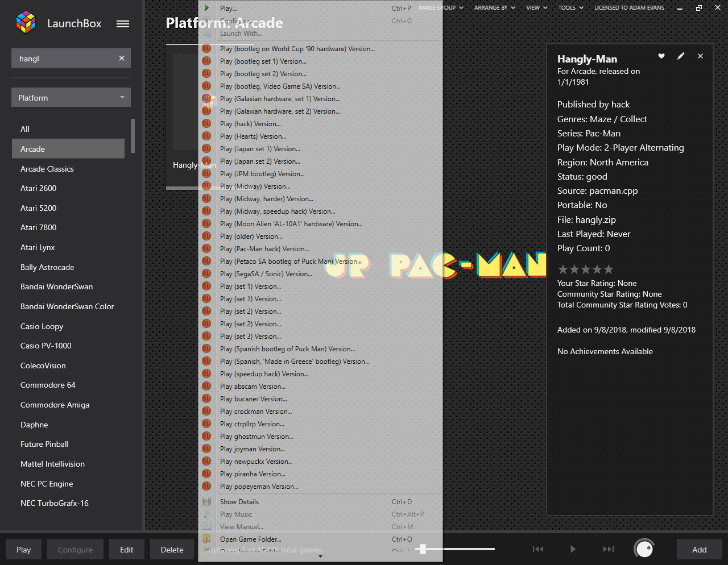Open the Image Group dropdown
This screenshot has width=728, height=565.
tap(441, 8)
